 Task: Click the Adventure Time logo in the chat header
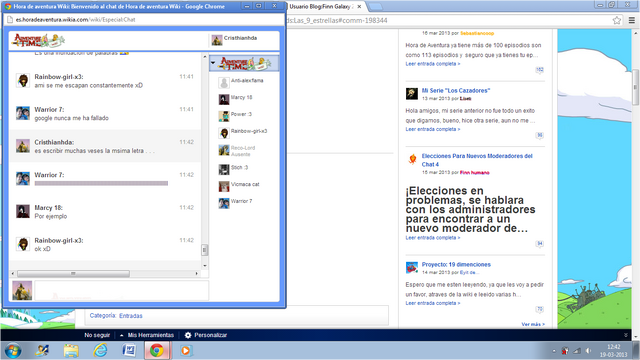point(38,40)
